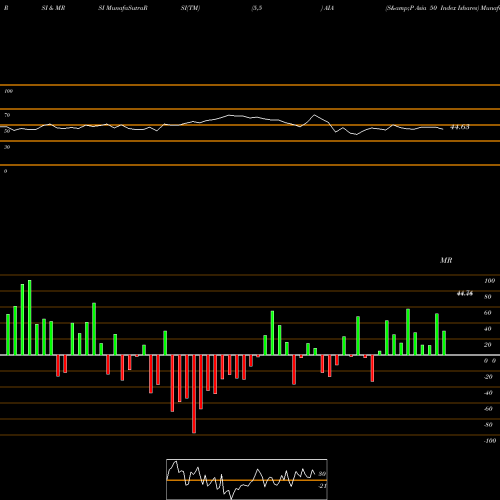Click the '-40' label on MR axis
Screen dimensions: 500x500
coord(488,393)
